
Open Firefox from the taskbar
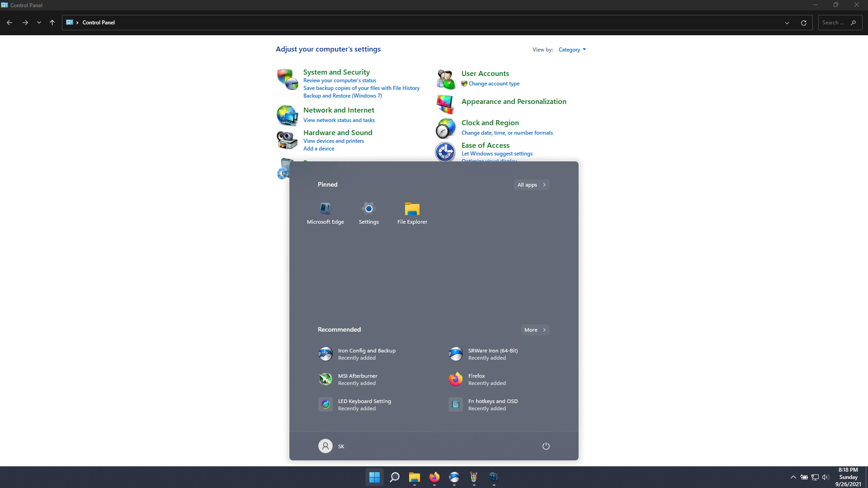(x=434, y=477)
